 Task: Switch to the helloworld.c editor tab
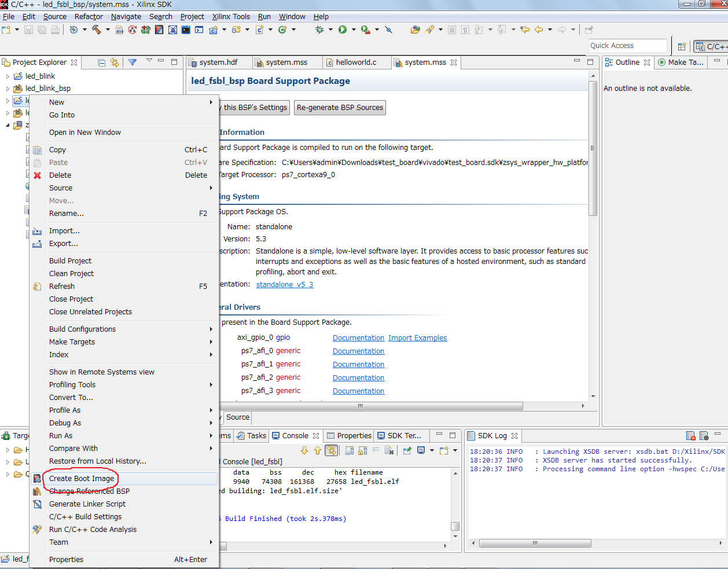tap(355, 63)
